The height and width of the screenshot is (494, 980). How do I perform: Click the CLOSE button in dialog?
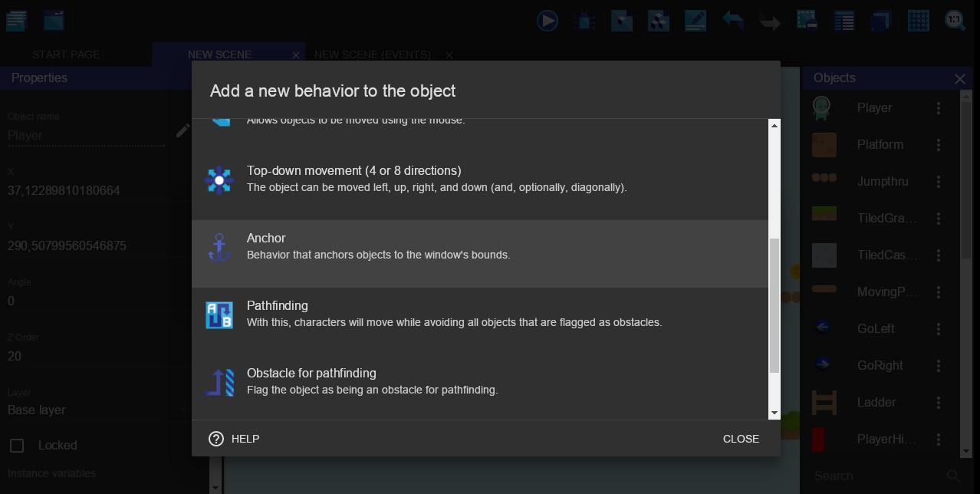741,439
